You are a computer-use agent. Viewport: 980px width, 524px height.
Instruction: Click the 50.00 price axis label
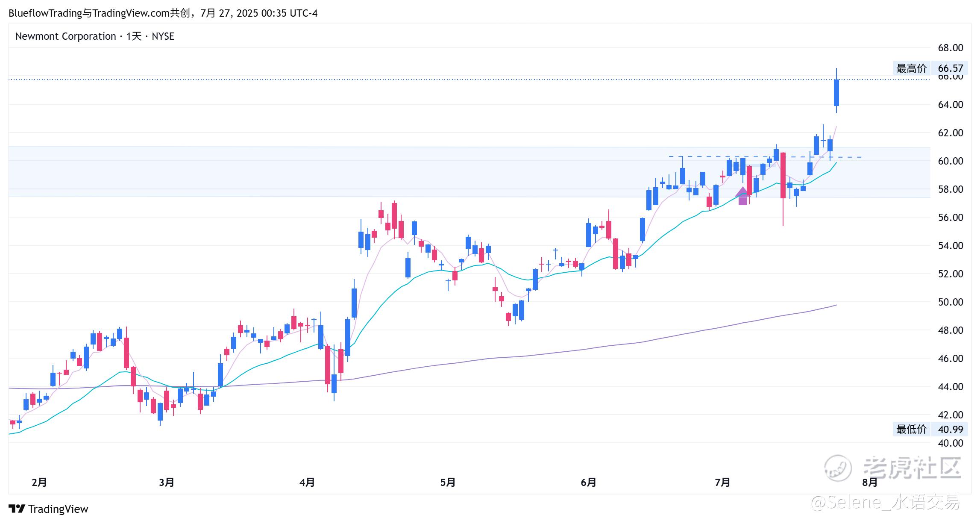coord(951,302)
